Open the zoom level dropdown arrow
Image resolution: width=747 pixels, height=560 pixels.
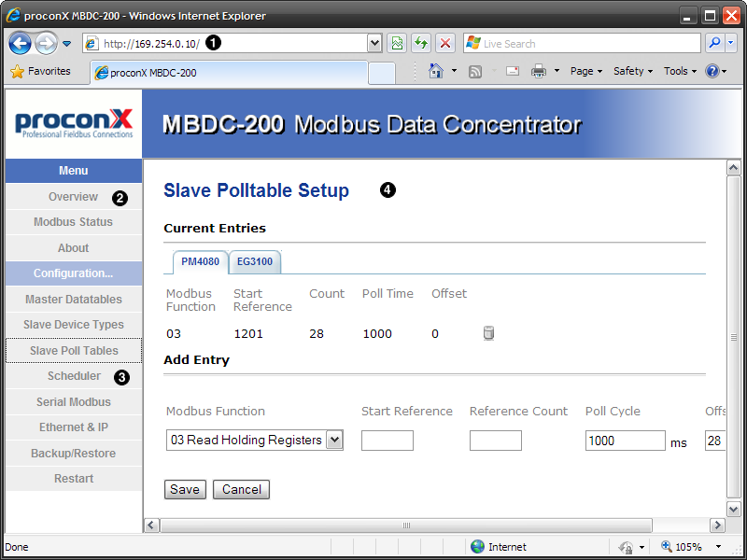tap(718, 547)
